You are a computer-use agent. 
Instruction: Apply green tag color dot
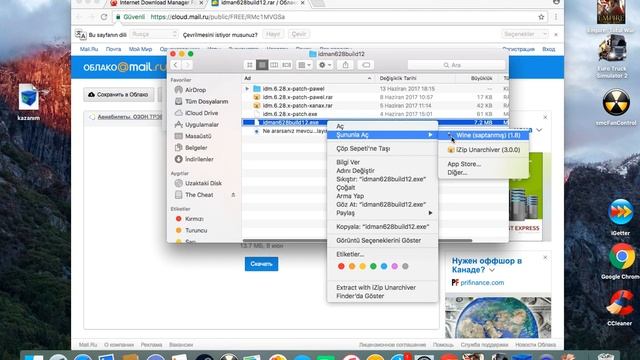373,266
